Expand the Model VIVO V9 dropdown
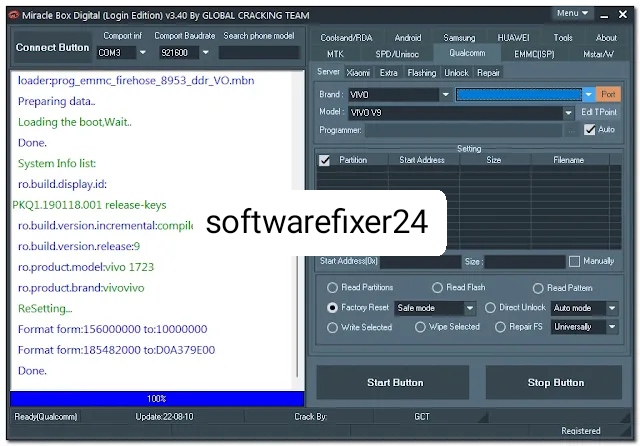This screenshot has height=446, width=640. pyautogui.click(x=568, y=113)
